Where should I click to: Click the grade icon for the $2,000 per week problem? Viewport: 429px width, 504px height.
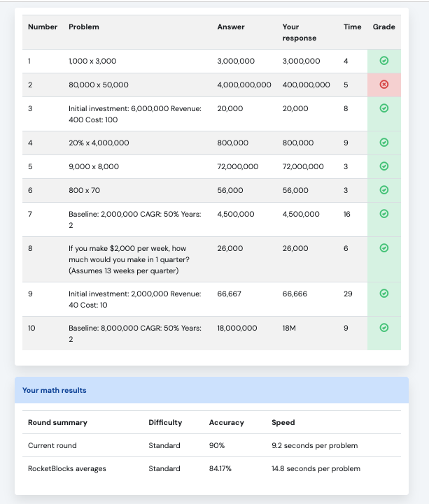click(384, 248)
